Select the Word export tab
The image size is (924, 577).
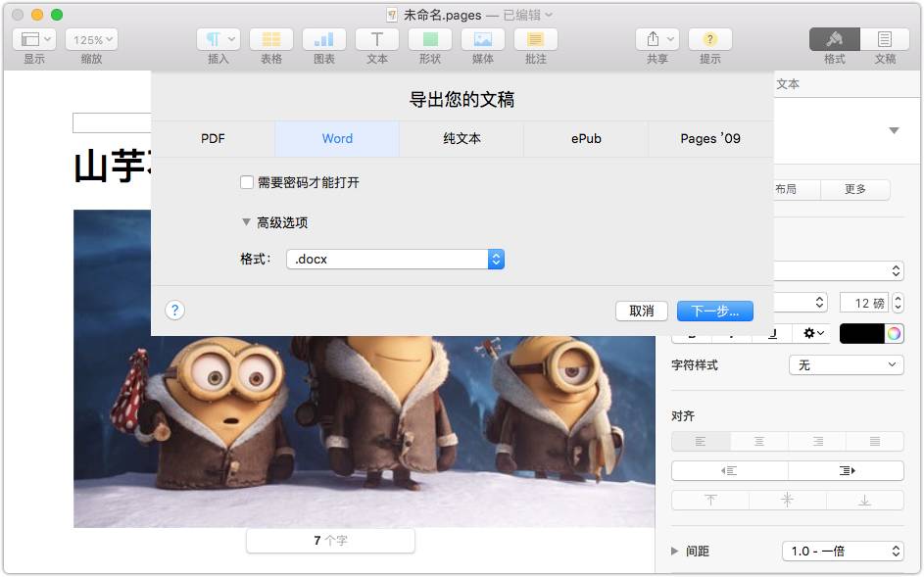(x=337, y=138)
